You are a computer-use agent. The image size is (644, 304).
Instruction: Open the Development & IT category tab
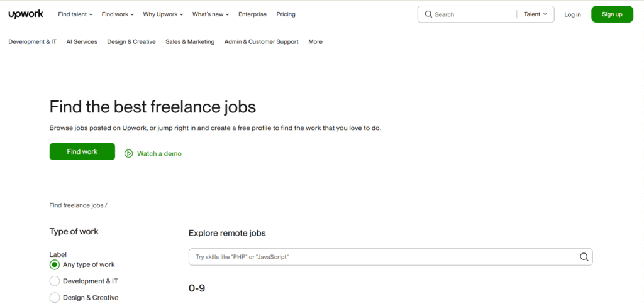click(33, 42)
